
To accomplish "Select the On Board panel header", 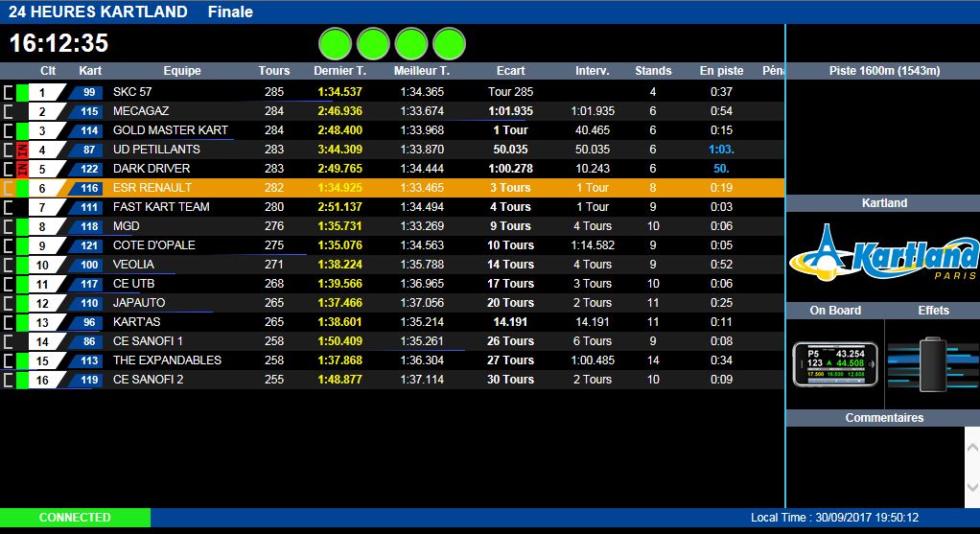I will [835, 311].
